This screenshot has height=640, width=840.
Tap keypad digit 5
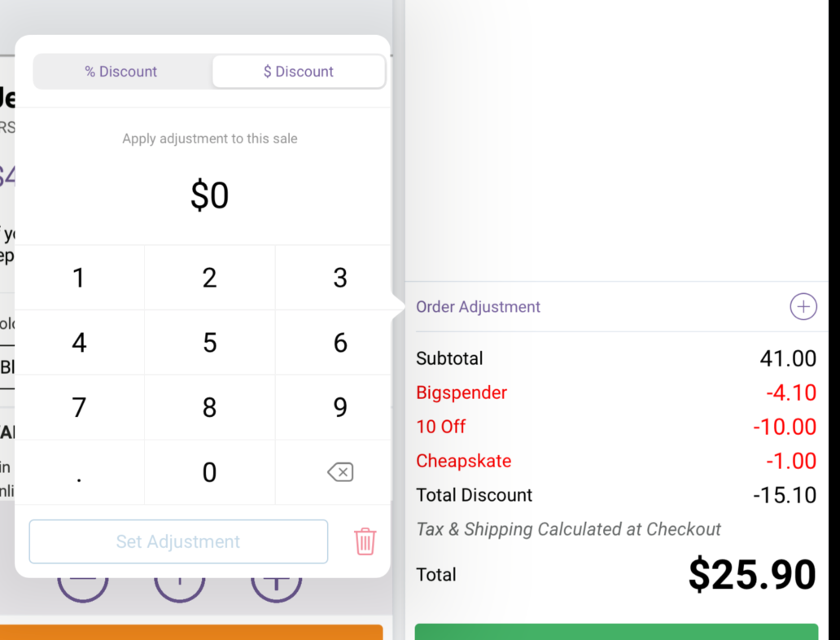tap(209, 343)
